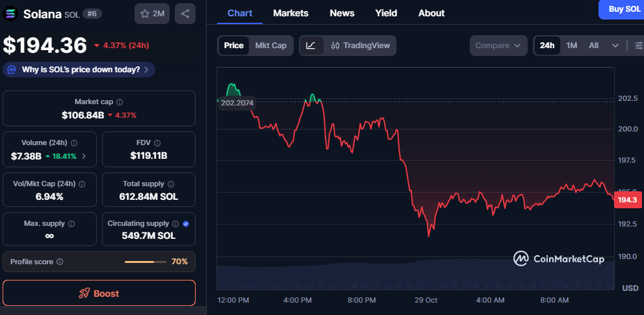The image size is (644, 315).
Task: Add Solana to watchlist via star button
Action: 151,14
